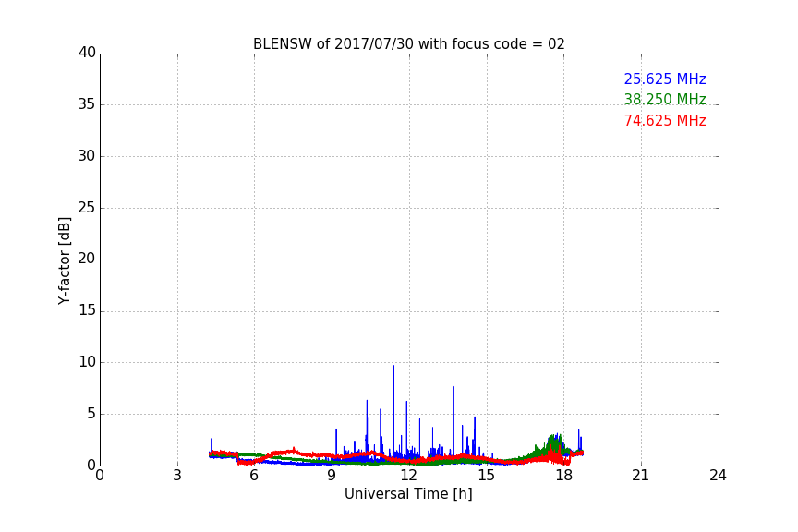Click the y-axis tick label '5'
The width and height of the screenshot is (798, 532).
91,414
